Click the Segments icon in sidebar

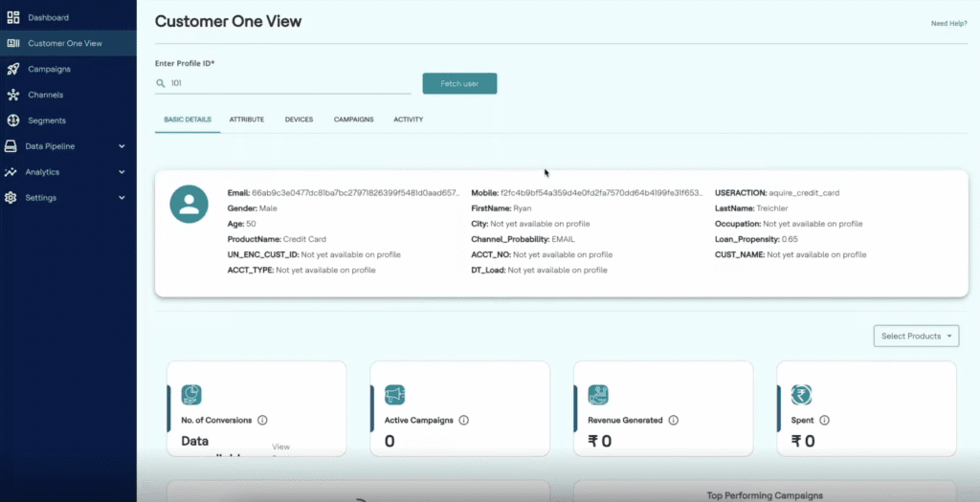coord(12,120)
